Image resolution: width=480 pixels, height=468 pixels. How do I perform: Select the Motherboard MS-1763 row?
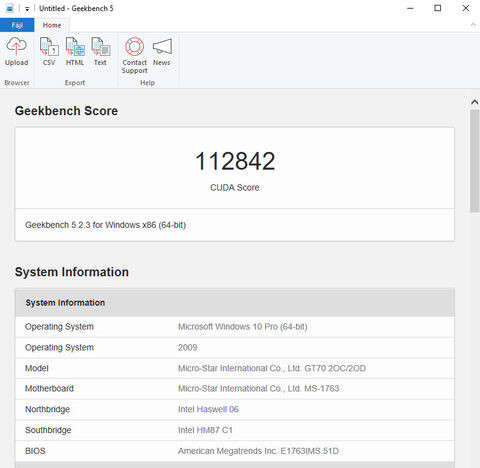coord(235,389)
